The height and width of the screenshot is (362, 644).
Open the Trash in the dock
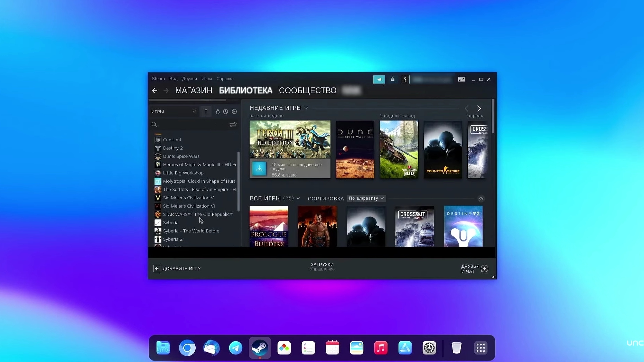[457, 348]
